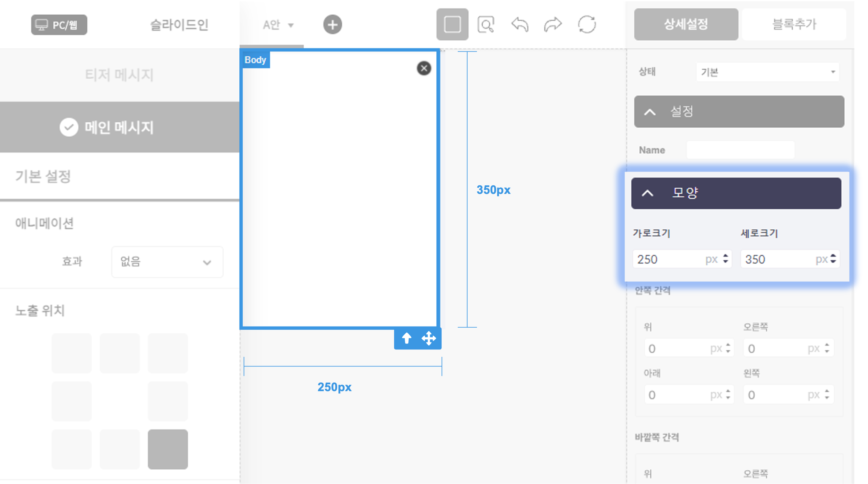Image resolution: width=868 pixels, height=484 pixels.
Task: Select the square frame view icon
Action: pyautogui.click(x=452, y=25)
